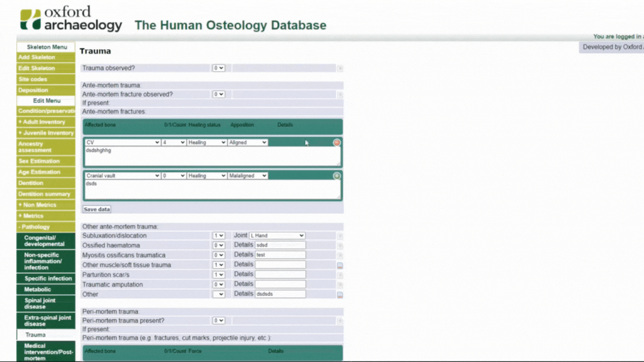
Task: Add a fracture row with green plus icon
Action: (337, 175)
